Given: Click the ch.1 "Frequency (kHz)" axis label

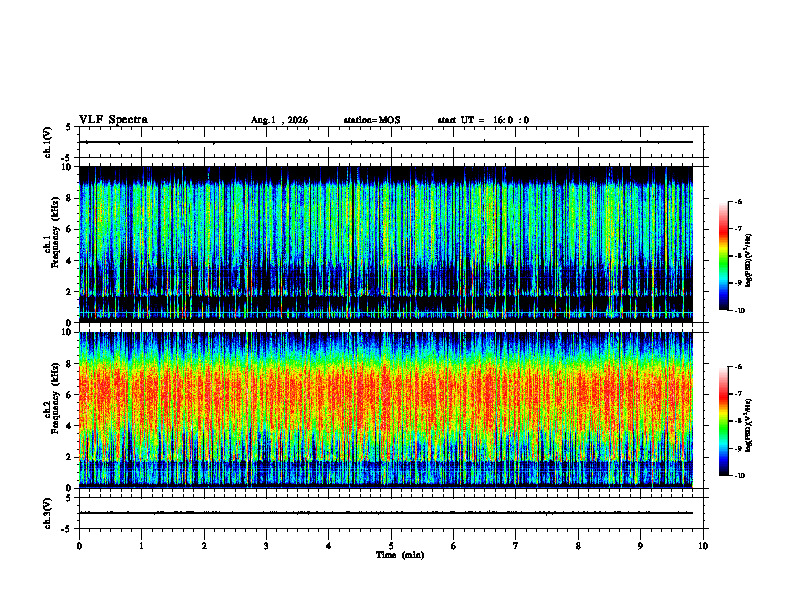Looking at the screenshot, I should coord(55,232).
